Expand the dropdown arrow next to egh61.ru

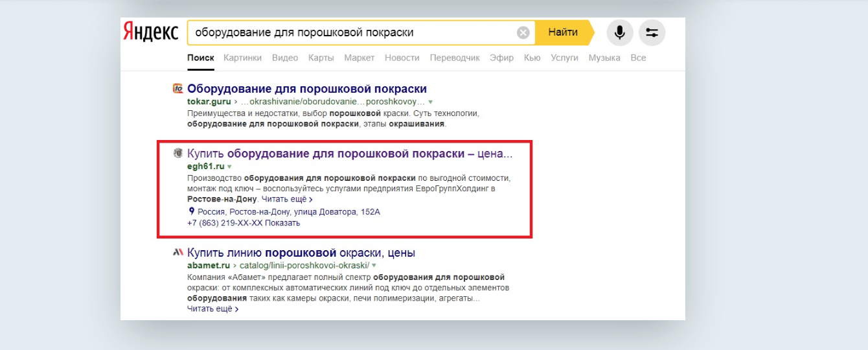229,167
